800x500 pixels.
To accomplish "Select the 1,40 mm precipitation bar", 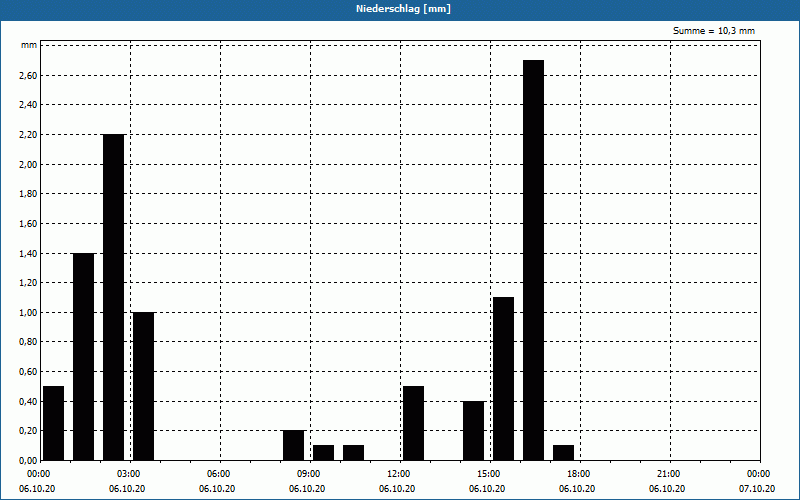I will pyautogui.click(x=84, y=357).
